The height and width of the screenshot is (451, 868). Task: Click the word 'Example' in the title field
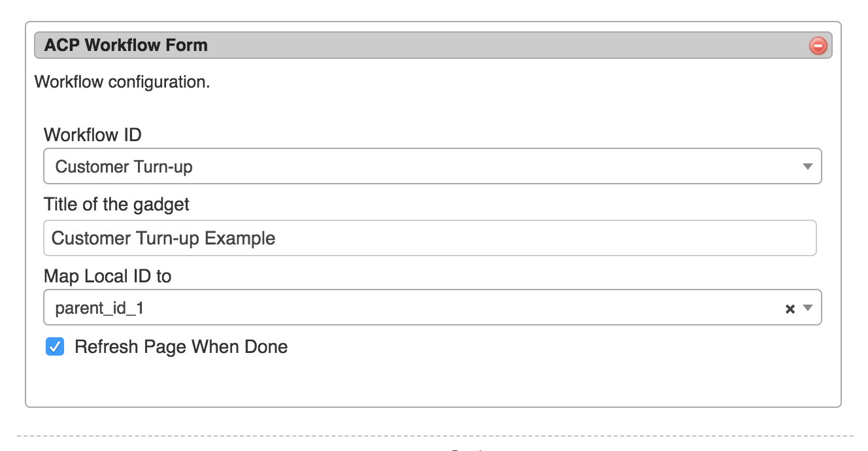(x=240, y=238)
